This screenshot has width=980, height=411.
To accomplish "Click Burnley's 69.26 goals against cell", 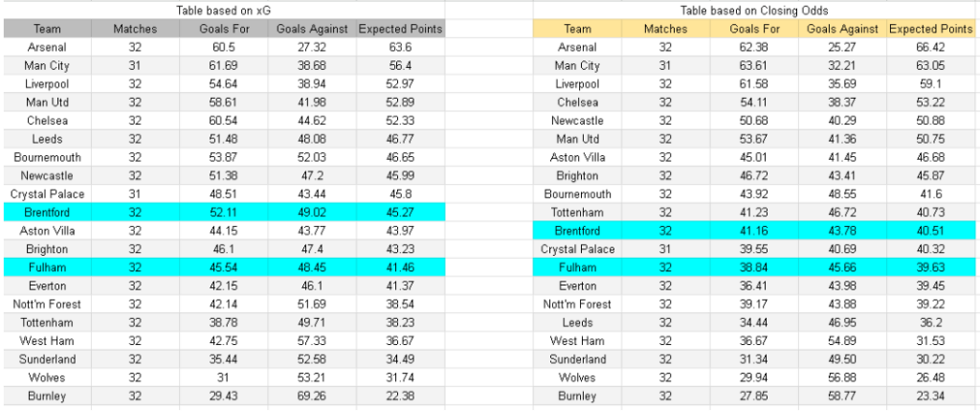I will pyautogui.click(x=312, y=396).
